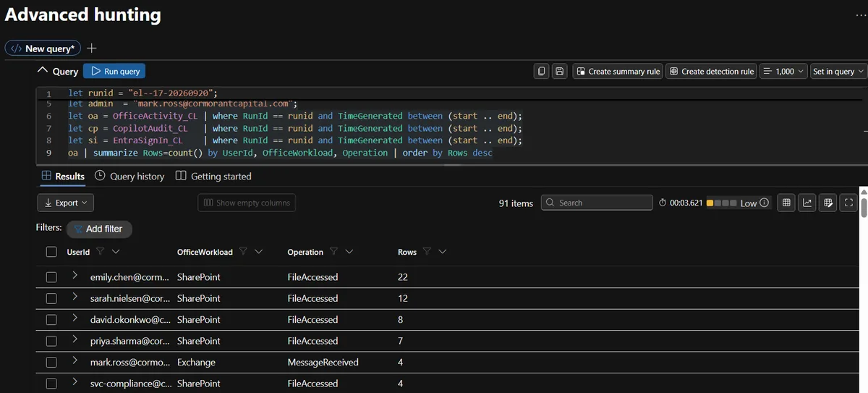Expand the david.okonkwo result row
868x393 pixels.
pyautogui.click(x=75, y=318)
